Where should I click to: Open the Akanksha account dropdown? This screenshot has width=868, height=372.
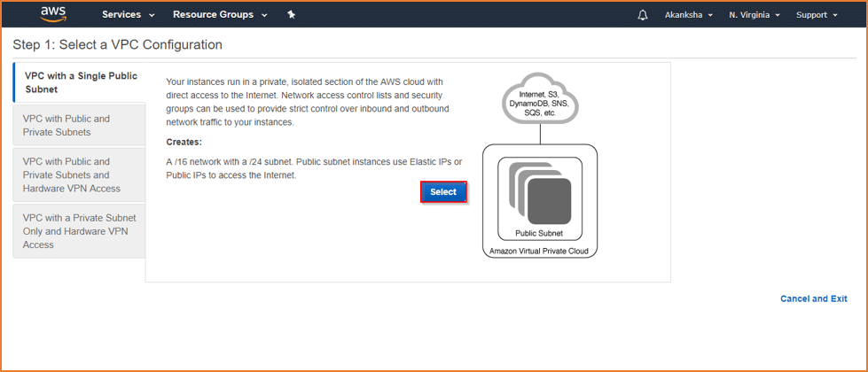(689, 15)
